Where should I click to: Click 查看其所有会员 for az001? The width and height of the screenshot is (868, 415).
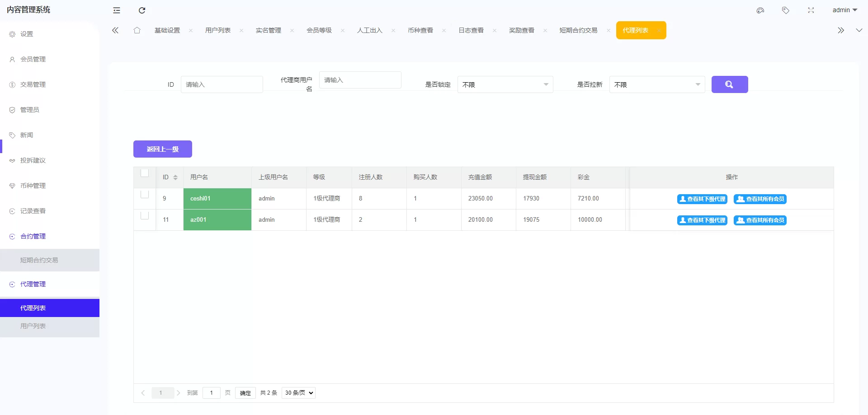pos(760,220)
